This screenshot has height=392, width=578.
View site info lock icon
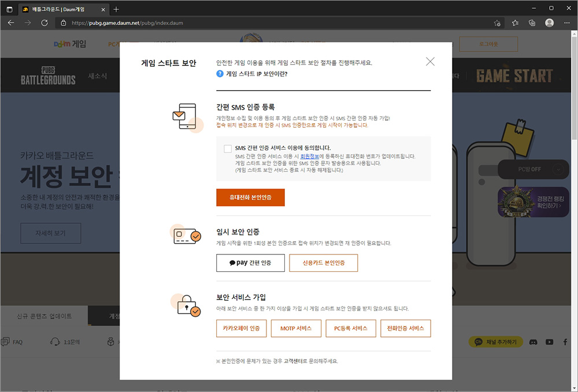pyautogui.click(x=64, y=23)
